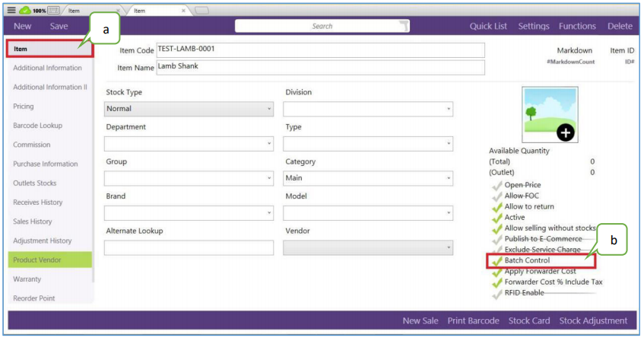Open Additional Information II section
This screenshot has height=338, width=644.
coord(49,88)
